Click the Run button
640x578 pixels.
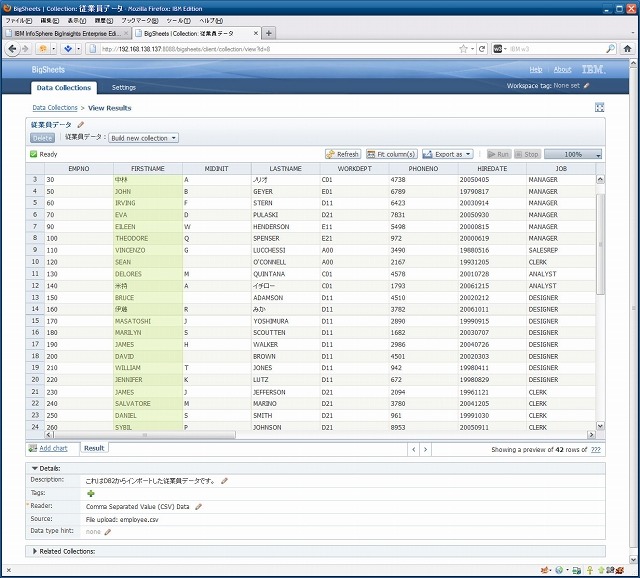coord(498,154)
